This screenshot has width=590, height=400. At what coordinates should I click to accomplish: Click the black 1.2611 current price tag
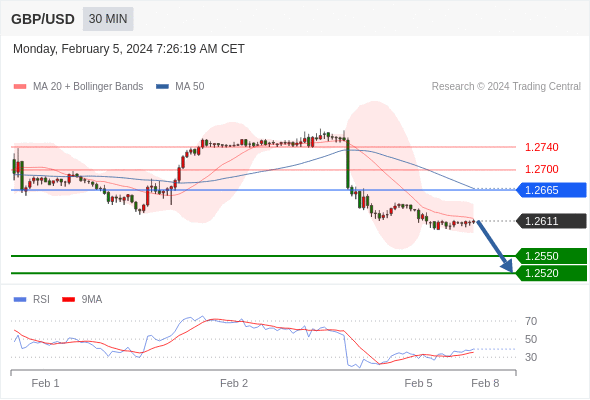(551, 221)
